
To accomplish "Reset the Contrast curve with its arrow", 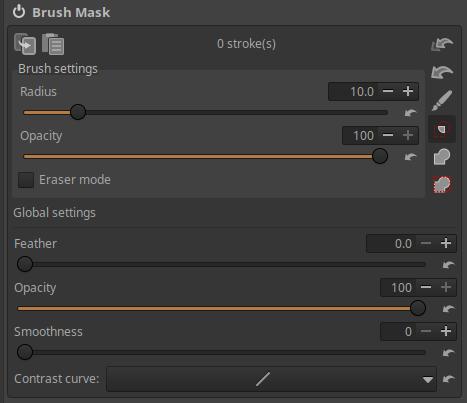I will coord(448,379).
